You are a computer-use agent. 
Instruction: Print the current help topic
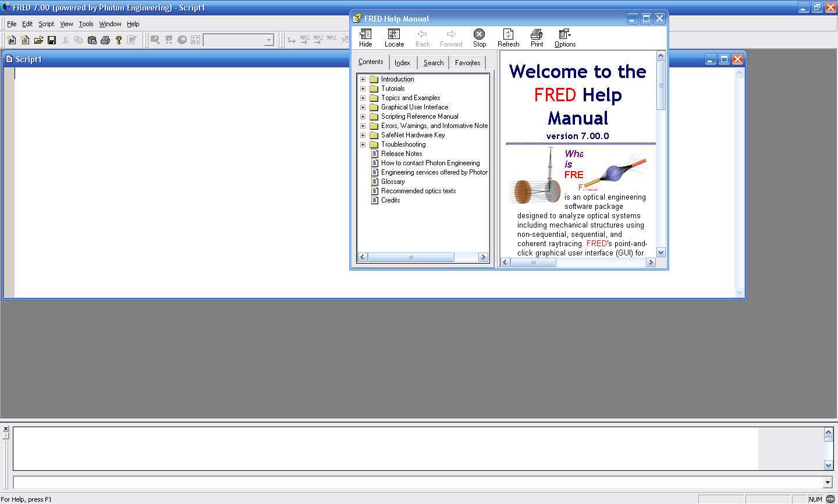(x=537, y=38)
